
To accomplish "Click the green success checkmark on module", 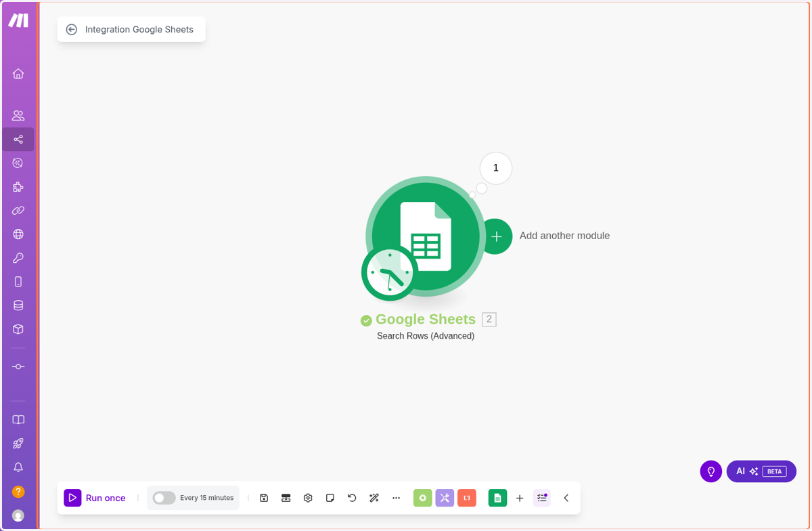I will click(366, 320).
